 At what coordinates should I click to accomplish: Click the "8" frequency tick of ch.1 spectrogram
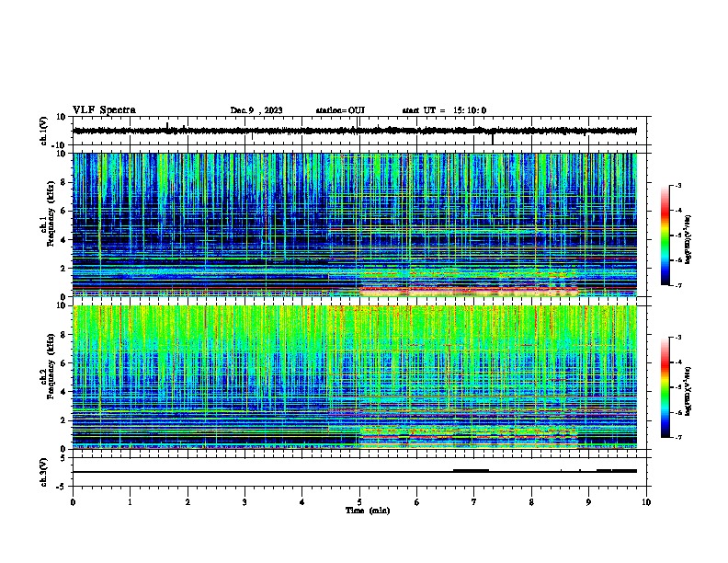[x=64, y=182]
